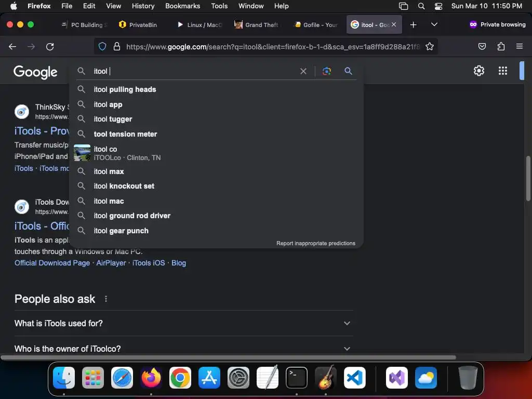Switch to the Grand Theft tab
The image size is (532, 399).
pyautogui.click(x=256, y=25)
